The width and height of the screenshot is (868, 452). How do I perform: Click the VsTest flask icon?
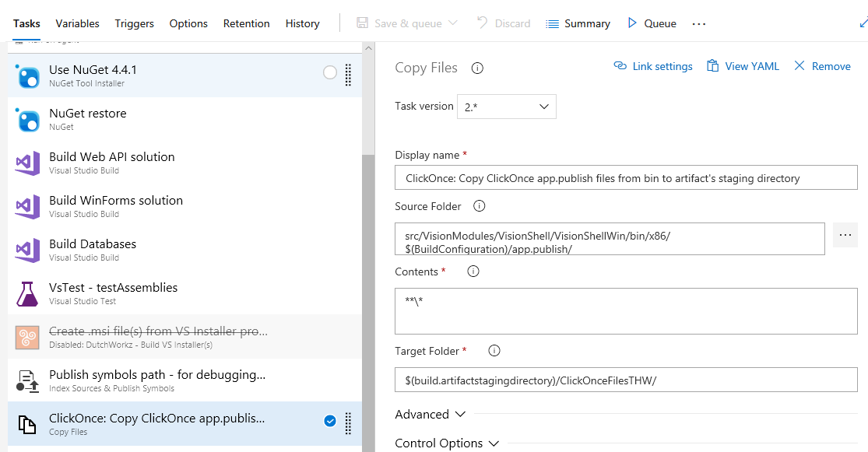27,294
